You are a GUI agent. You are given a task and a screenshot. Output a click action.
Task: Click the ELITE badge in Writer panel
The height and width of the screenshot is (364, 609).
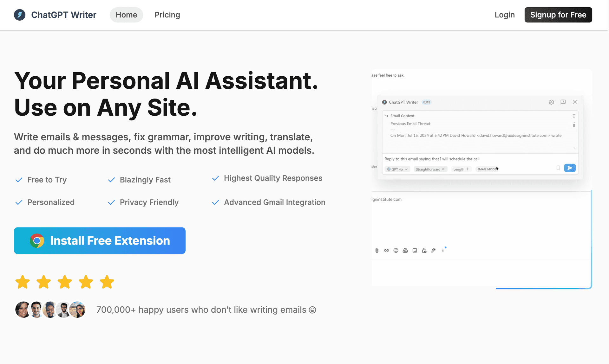point(427,102)
